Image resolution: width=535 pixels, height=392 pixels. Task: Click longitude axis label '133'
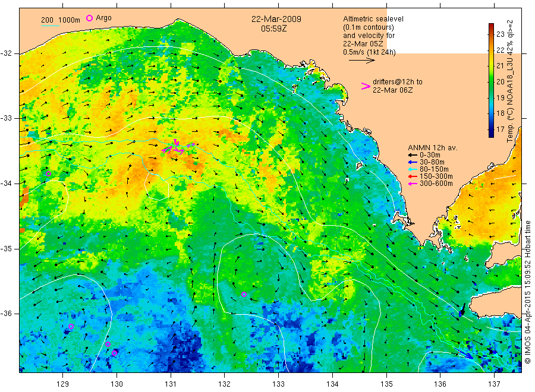click(278, 384)
